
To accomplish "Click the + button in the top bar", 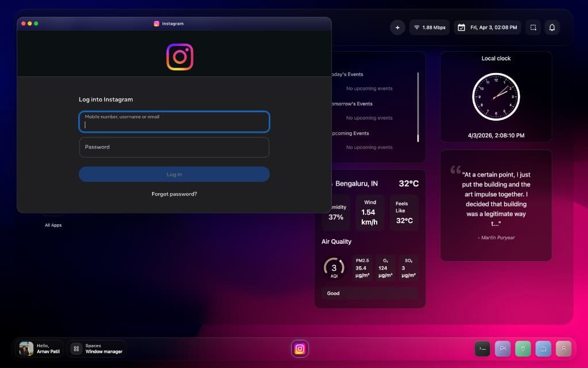I will pyautogui.click(x=397, y=27).
